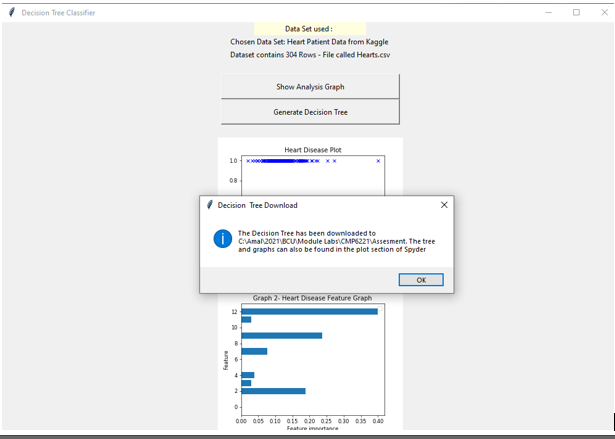Click the bar at feature 7
Viewport: 615px width, 439px height.
(254, 352)
